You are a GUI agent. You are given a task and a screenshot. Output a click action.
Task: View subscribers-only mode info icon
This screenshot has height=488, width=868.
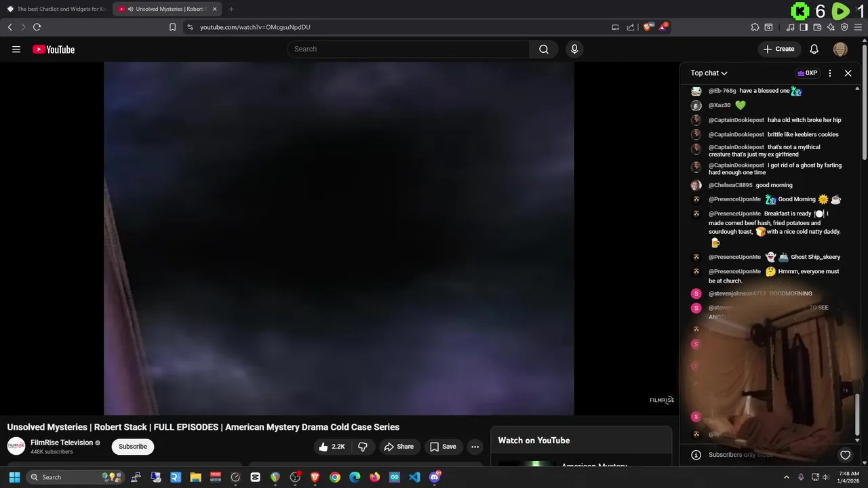click(x=696, y=455)
